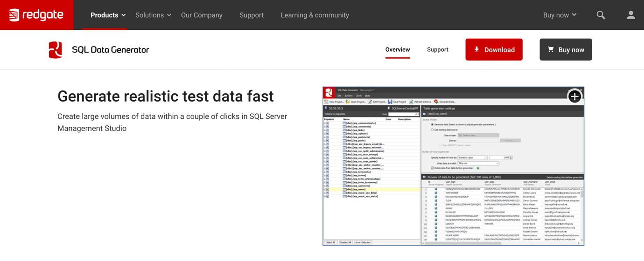Open the Products menu

[108, 15]
